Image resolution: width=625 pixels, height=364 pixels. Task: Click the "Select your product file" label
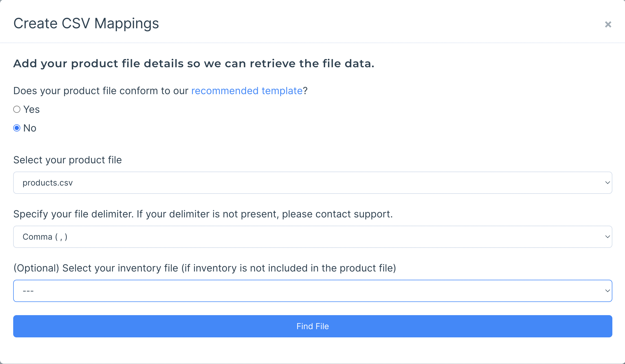[x=68, y=160]
